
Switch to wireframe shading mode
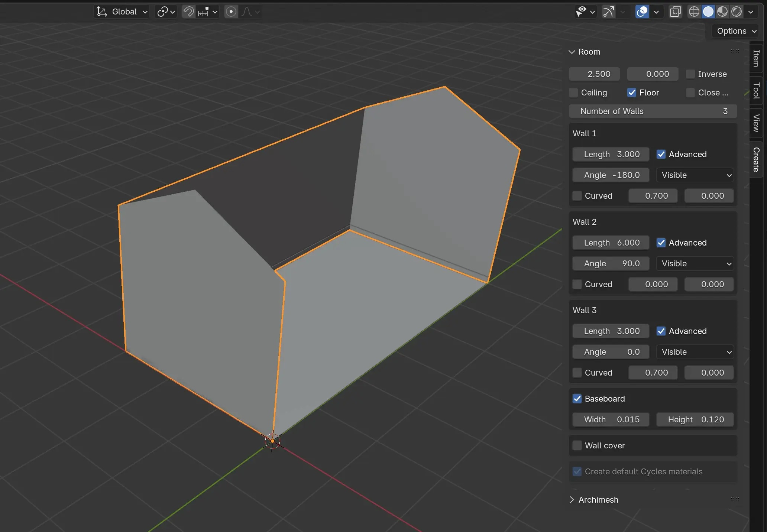click(x=694, y=12)
